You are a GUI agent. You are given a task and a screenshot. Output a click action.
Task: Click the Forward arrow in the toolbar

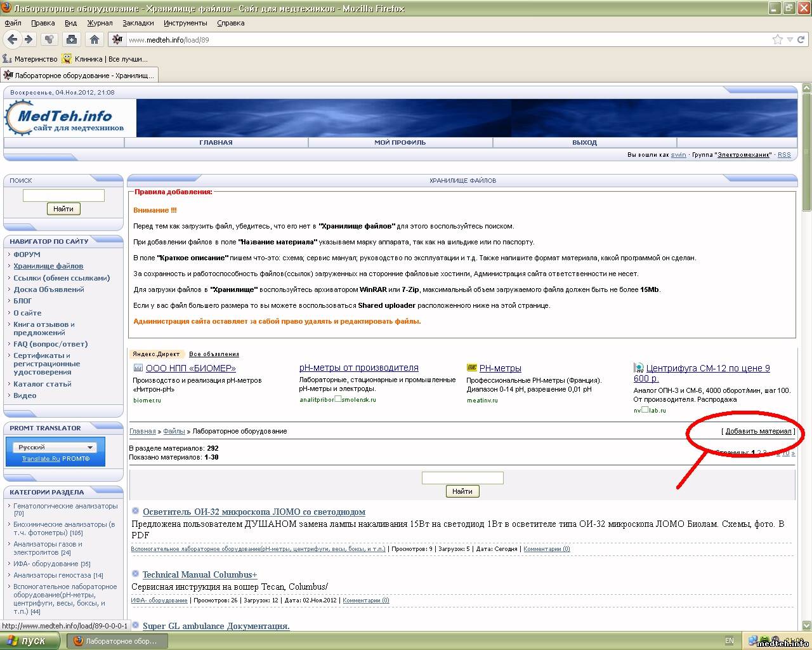click(28, 39)
